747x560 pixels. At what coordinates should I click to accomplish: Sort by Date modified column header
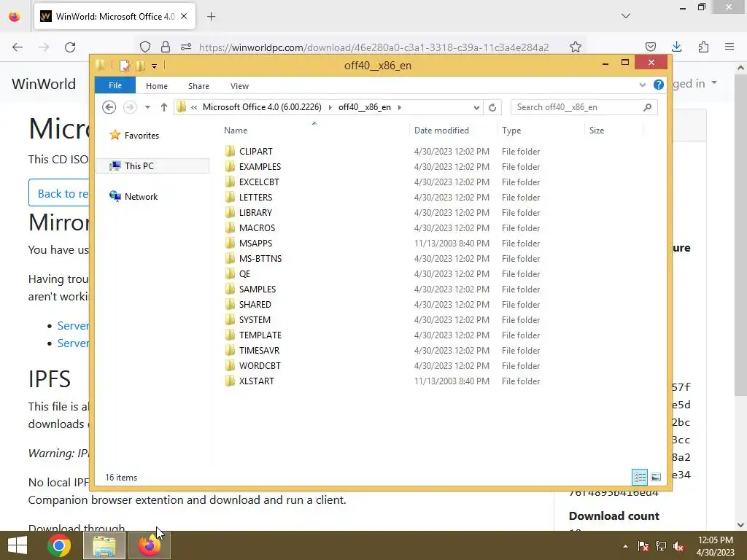click(452, 130)
